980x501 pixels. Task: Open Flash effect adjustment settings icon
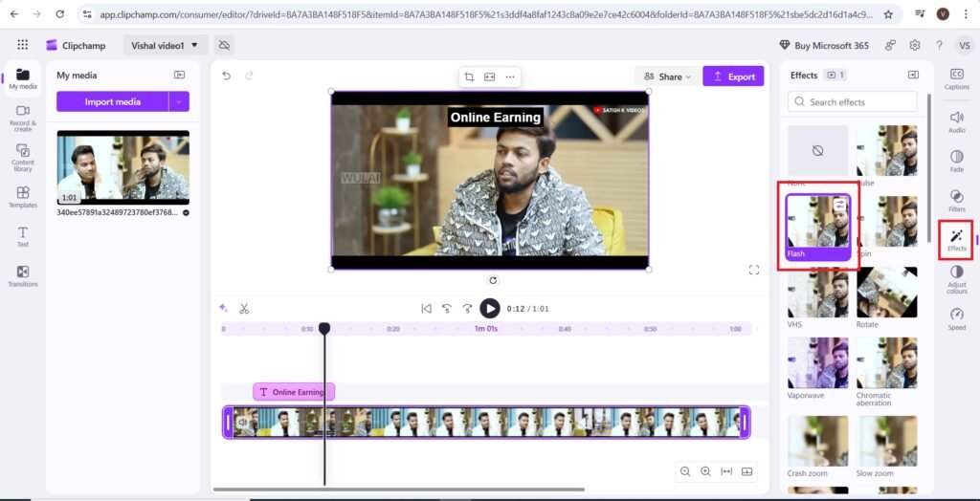tap(840, 204)
